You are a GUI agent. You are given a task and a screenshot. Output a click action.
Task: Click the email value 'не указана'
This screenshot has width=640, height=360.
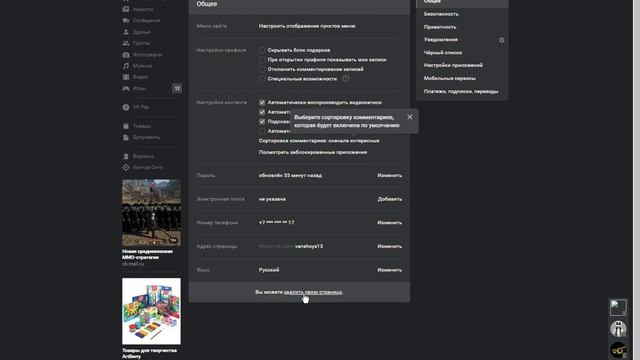(272, 199)
